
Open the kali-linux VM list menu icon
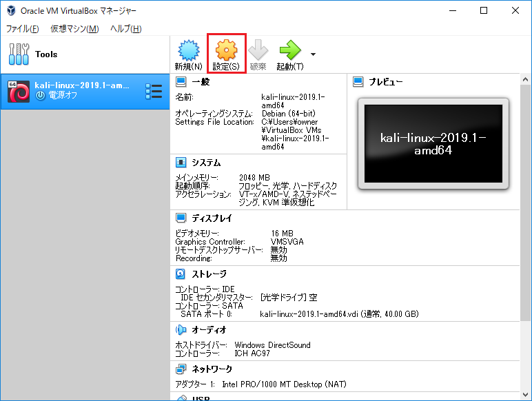[154, 92]
